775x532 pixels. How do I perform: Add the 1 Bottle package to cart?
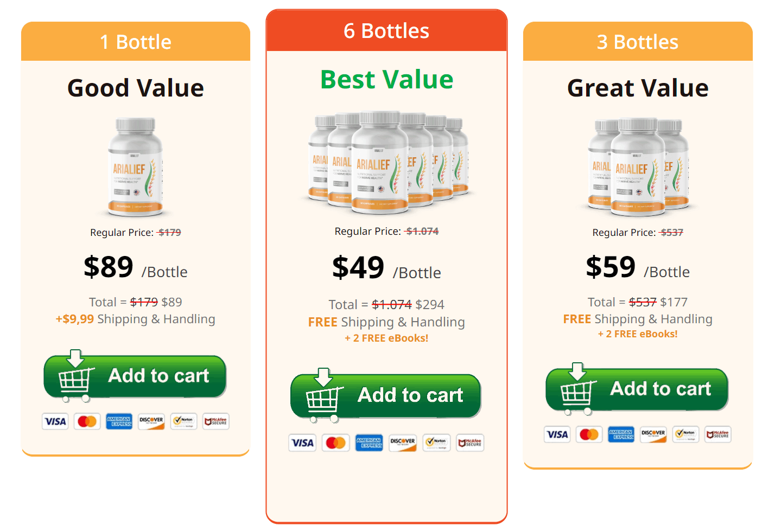click(x=135, y=376)
